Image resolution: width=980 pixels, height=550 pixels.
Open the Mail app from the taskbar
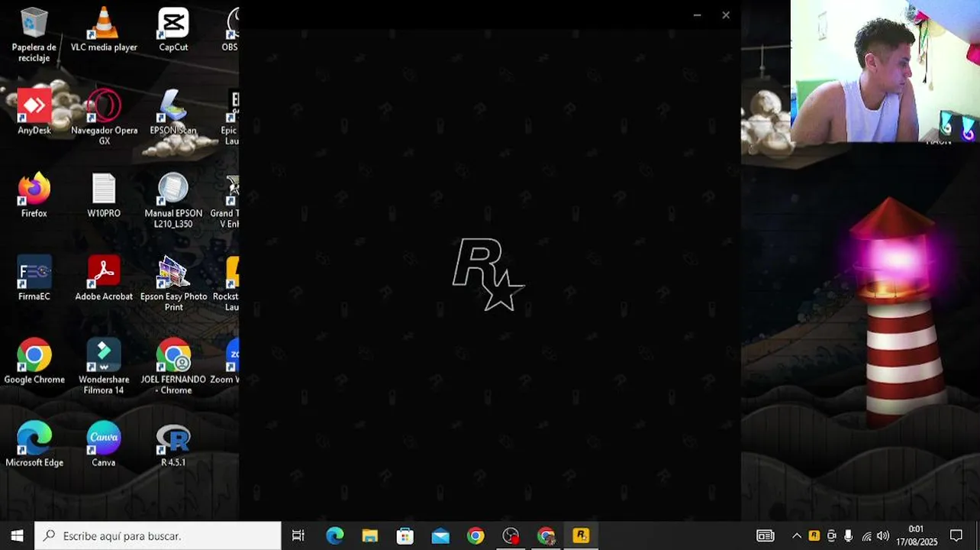coord(440,535)
